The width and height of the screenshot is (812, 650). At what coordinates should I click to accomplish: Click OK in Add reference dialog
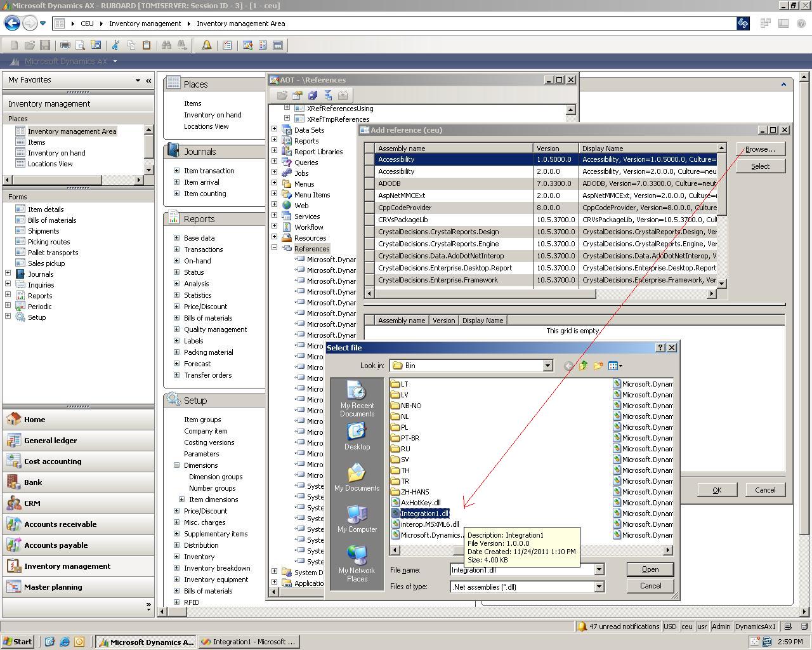(716, 490)
